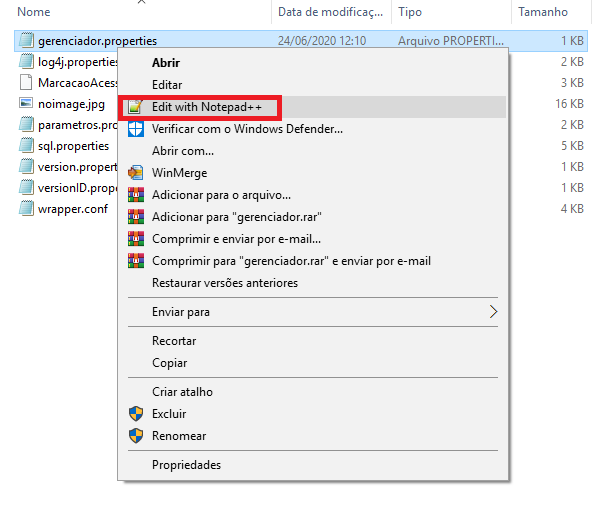Expand the Enviar para submenu arrow
This screenshot has height=531, width=599.
[493, 312]
